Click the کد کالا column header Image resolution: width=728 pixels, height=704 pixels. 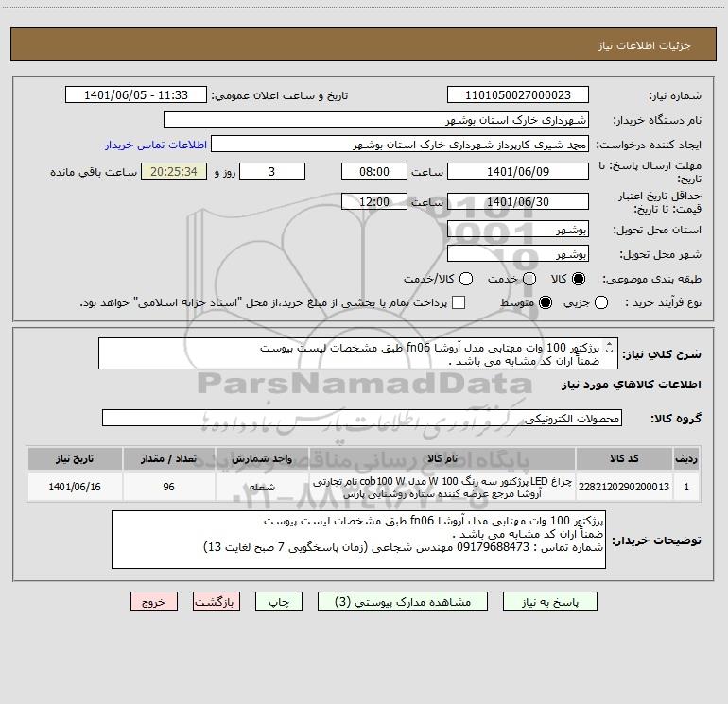coord(624,458)
